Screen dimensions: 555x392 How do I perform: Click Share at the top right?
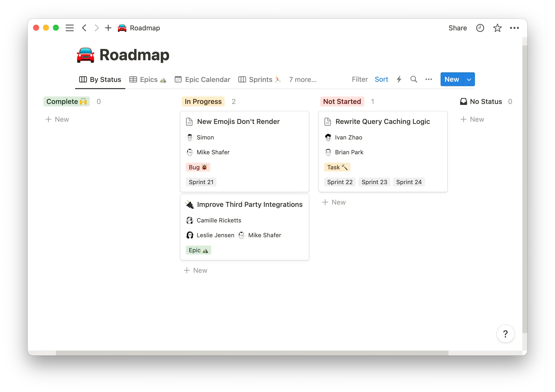coord(457,28)
